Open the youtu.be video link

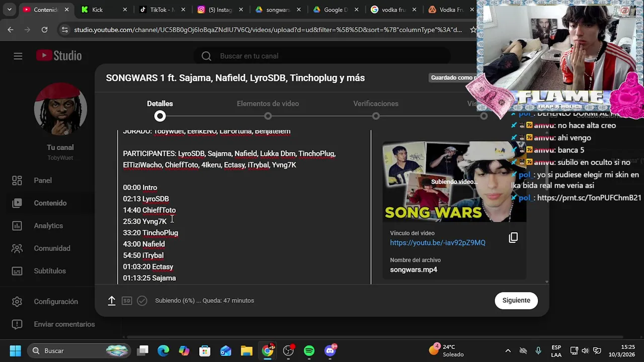pos(438,243)
